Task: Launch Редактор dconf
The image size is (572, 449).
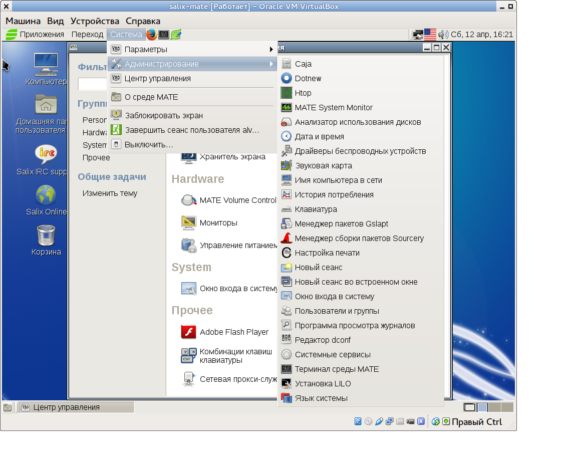Action: [360, 340]
